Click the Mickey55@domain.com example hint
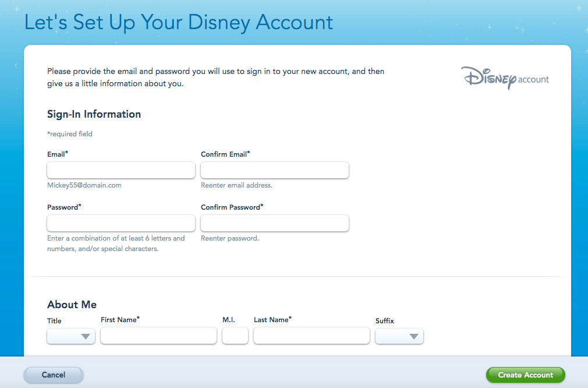 84,185
